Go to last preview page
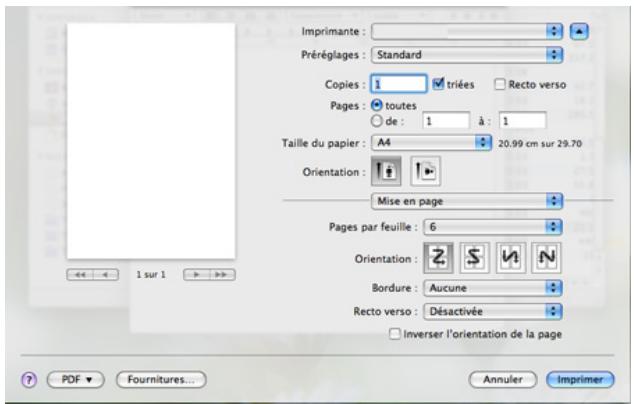634x404 pixels. (x=222, y=275)
